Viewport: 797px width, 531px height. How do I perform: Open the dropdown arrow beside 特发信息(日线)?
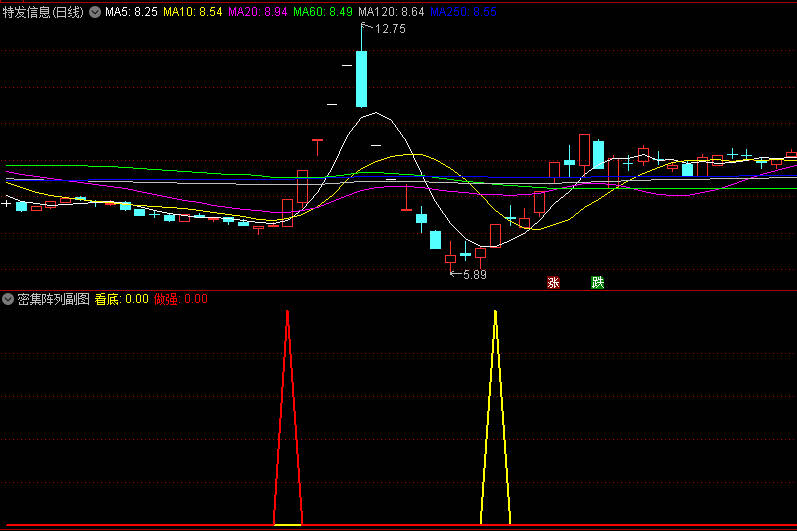(x=95, y=12)
